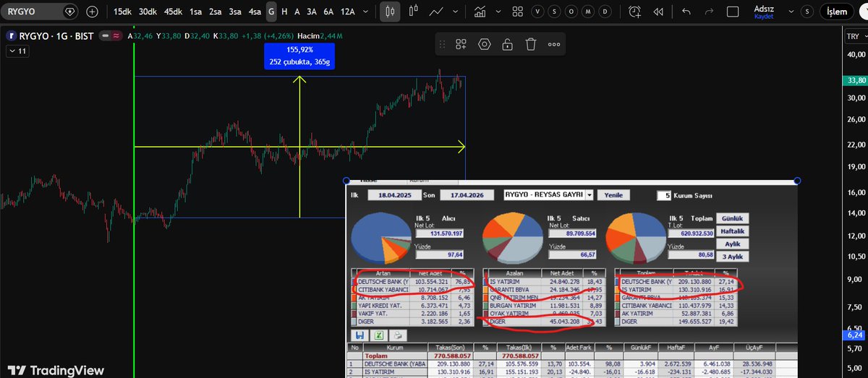Expand the timeframe list dropdown arrow
Image resolution: width=868 pixels, height=378 pixels.
click(x=365, y=12)
